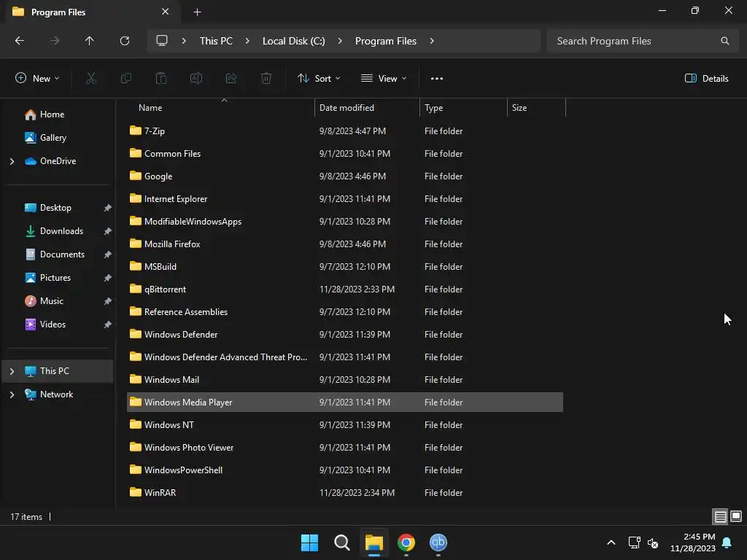Select the Windows Media Player folder
The image size is (747, 560).
click(x=345, y=402)
